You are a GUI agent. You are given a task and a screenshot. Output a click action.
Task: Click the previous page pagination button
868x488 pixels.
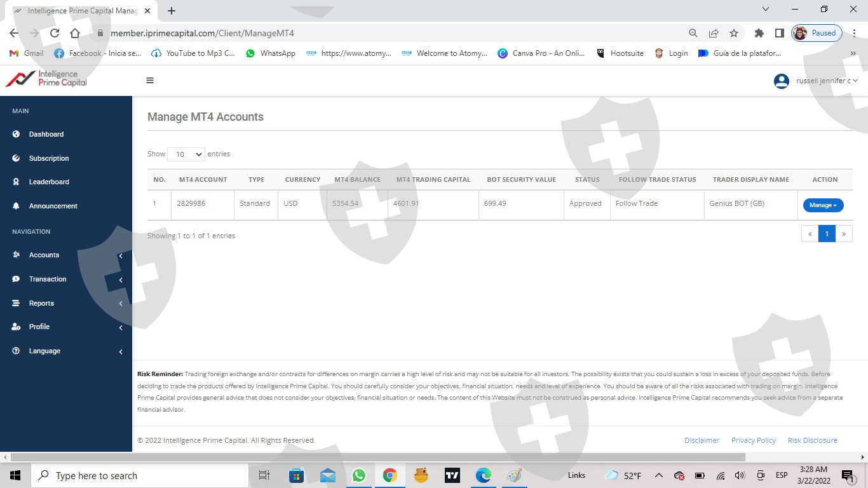(810, 234)
